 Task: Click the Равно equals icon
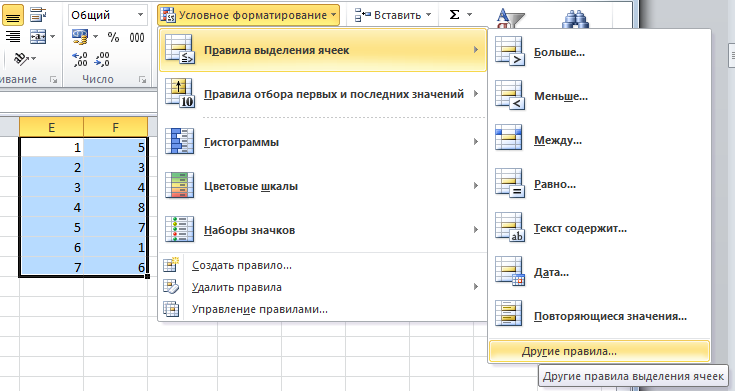510,183
